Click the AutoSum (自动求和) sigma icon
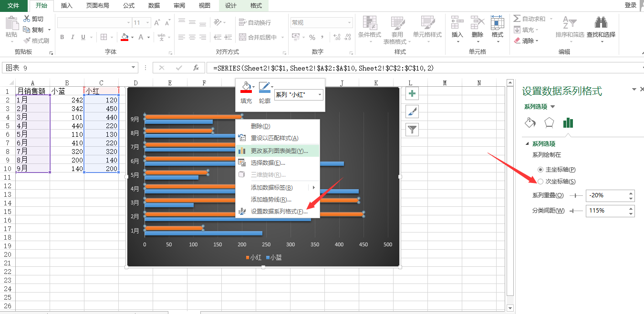 click(517, 19)
